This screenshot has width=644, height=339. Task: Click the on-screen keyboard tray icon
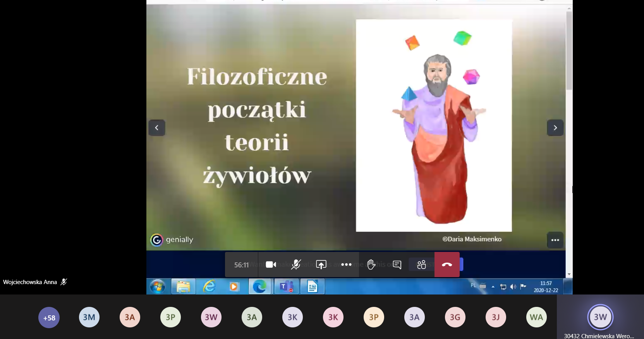[x=483, y=286]
